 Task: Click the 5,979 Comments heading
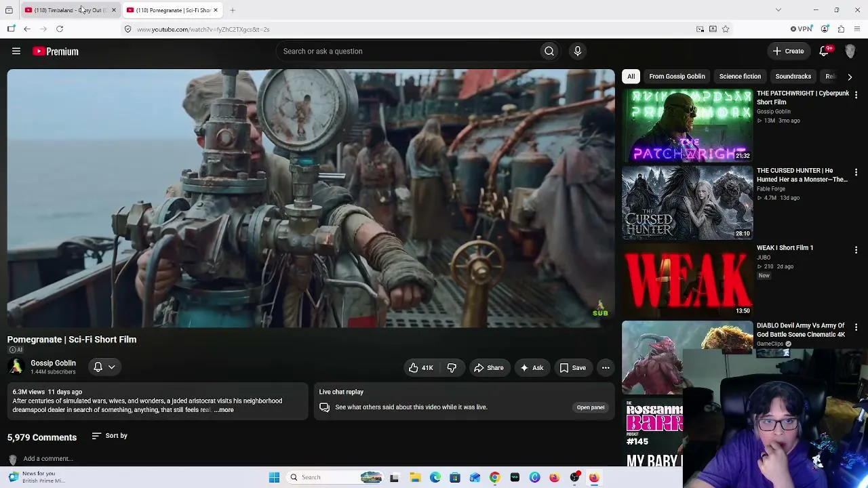(42, 437)
